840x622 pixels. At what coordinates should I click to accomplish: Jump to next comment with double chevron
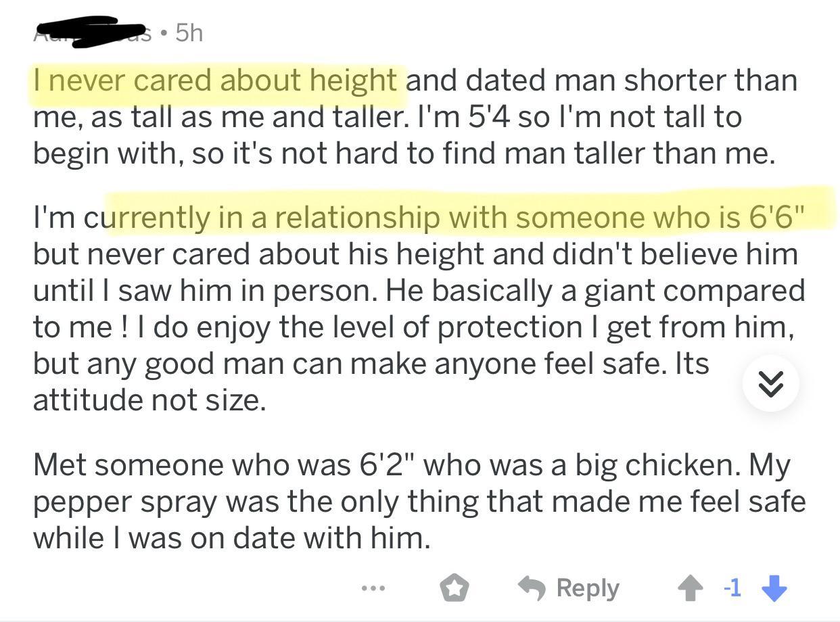[770, 384]
